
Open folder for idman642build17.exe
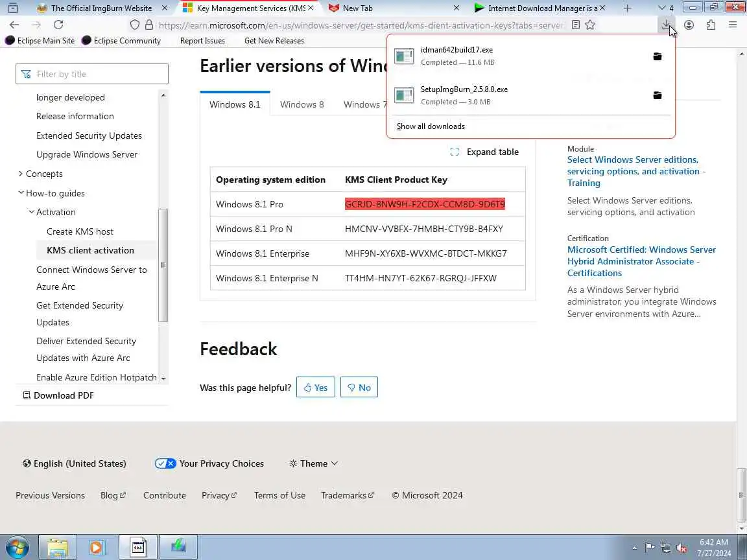pyautogui.click(x=658, y=56)
